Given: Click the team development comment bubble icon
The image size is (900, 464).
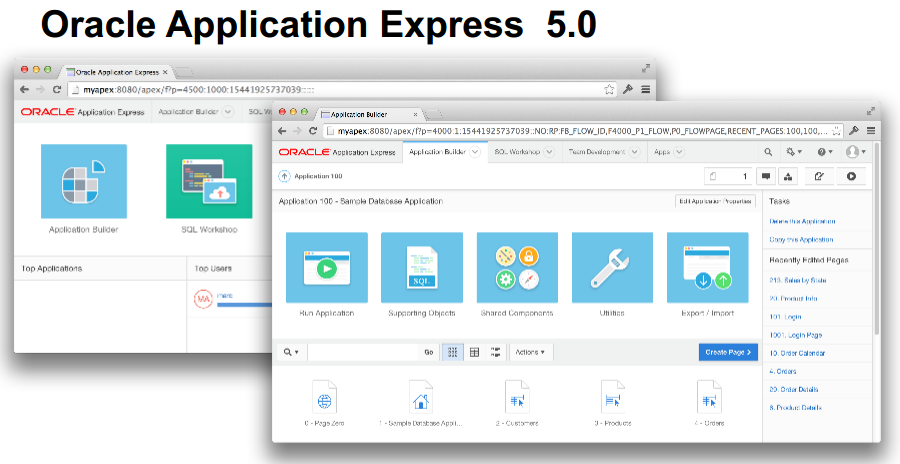Looking at the screenshot, I should (x=766, y=177).
